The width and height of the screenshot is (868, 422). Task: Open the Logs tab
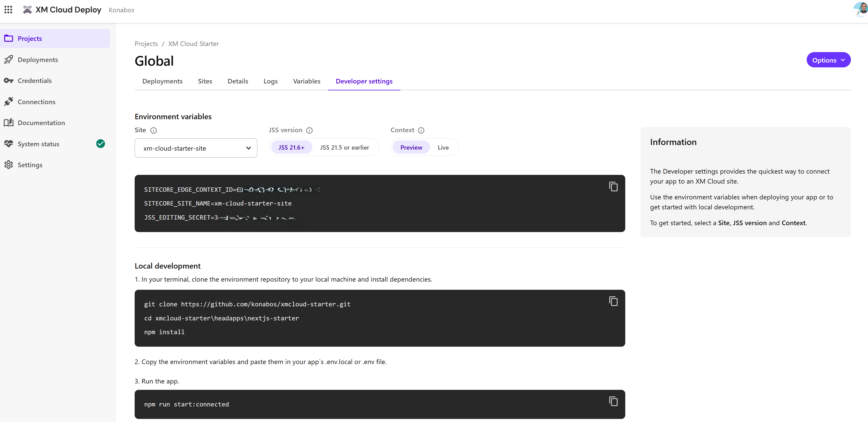click(271, 81)
